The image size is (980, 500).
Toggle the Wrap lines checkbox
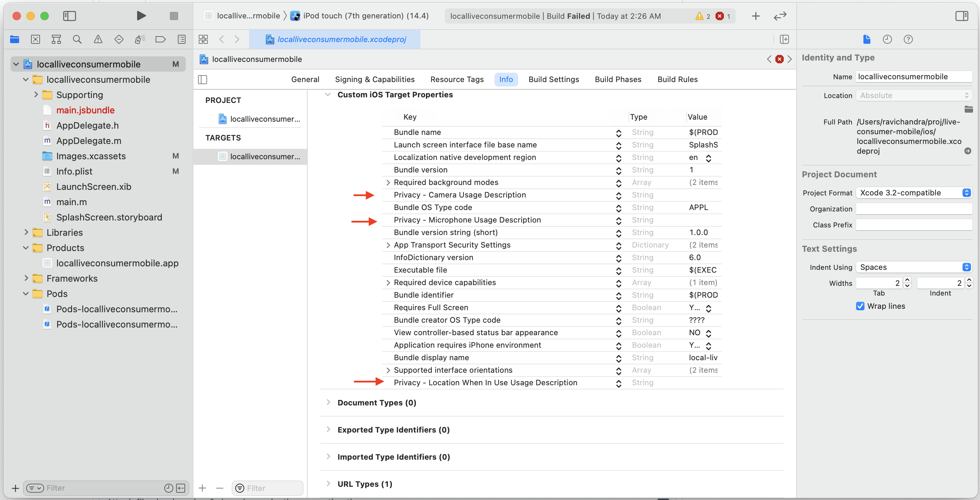[x=860, y=306]
